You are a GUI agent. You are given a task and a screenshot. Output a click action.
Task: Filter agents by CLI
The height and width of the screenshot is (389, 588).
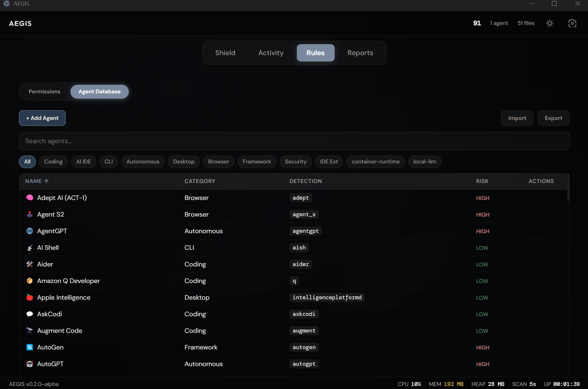tap(109, 162)
